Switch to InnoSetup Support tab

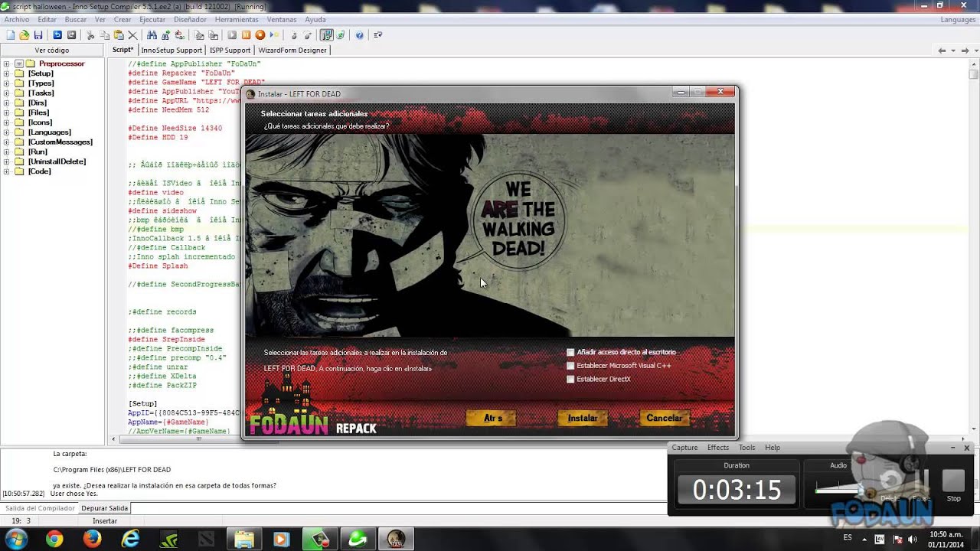tap(171, 50)
